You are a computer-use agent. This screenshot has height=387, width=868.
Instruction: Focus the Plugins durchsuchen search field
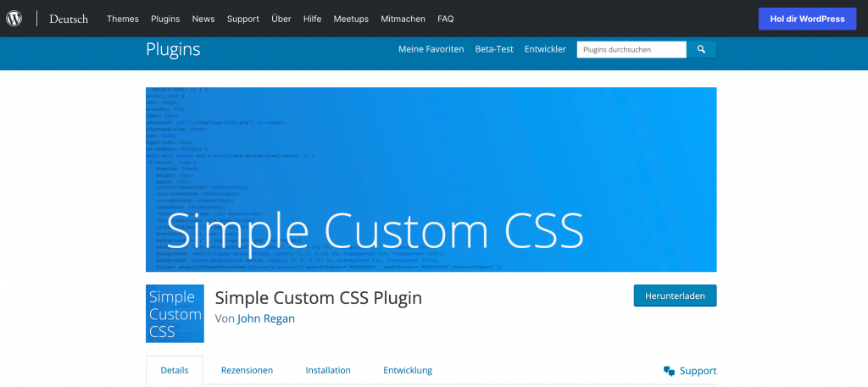(x=632, y=50)
